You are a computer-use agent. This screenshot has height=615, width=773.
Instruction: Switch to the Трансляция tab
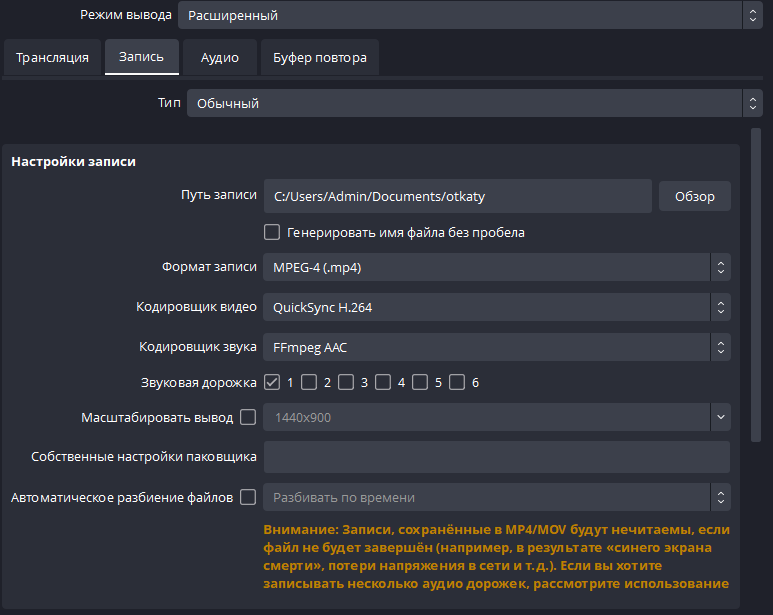[x=52, y=58]
